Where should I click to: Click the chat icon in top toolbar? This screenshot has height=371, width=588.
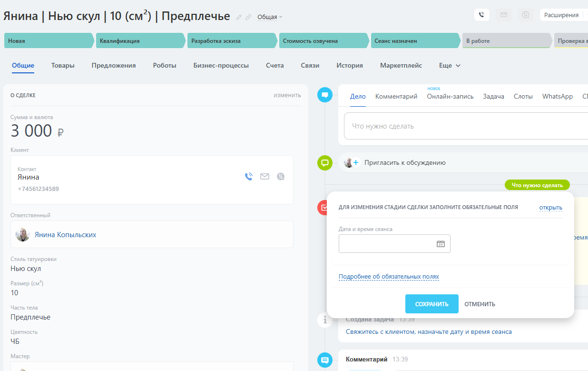click(525, 15)
